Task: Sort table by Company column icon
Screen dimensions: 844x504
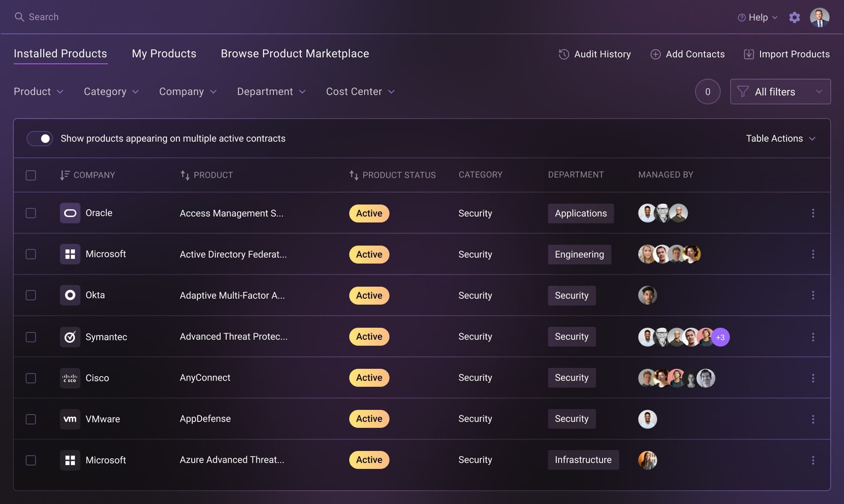Action: pos(65,175)
